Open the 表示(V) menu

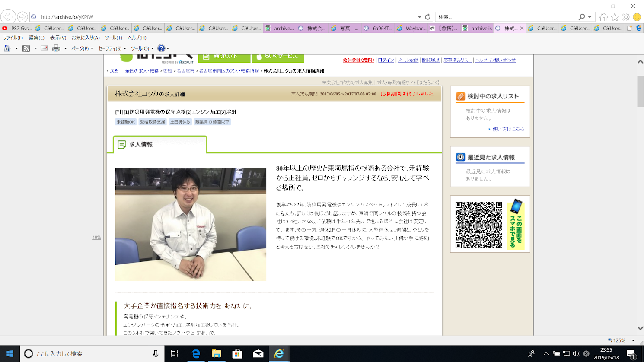58,38
